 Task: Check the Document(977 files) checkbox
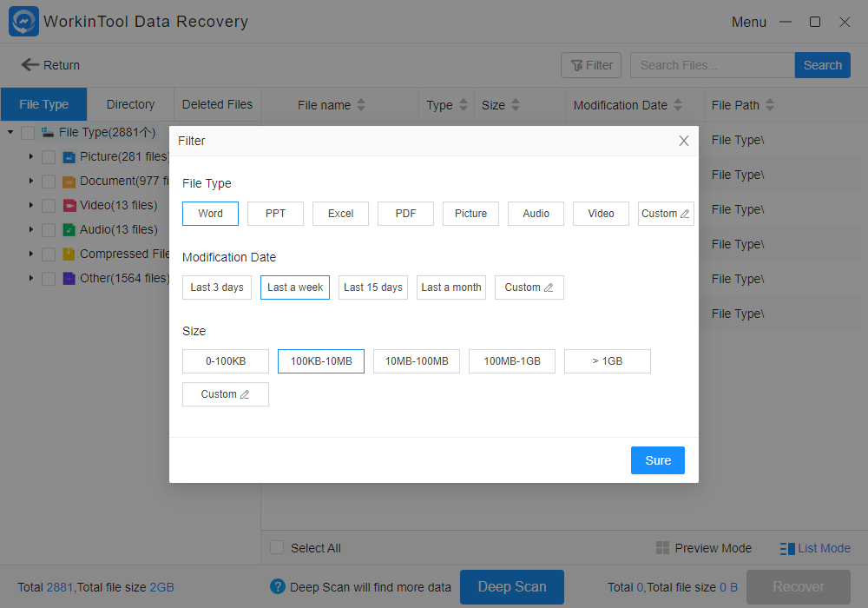point(49,182)
